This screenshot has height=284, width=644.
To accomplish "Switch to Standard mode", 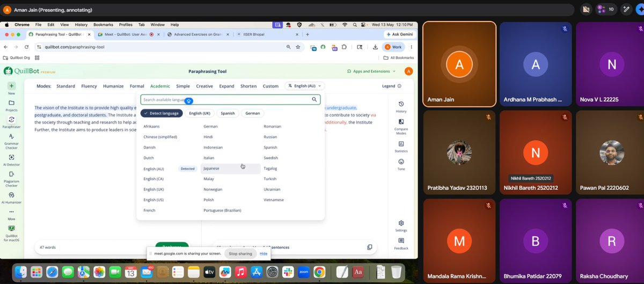I will click(x=65, y=86).
